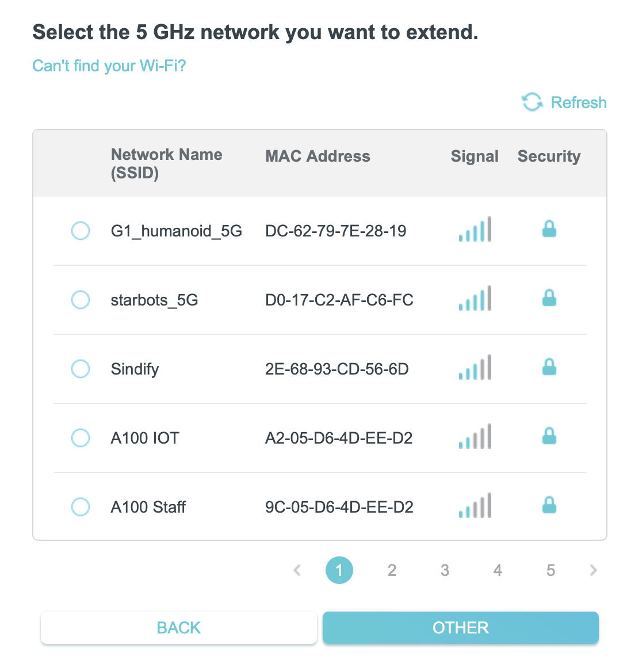
Task: Click the signal strength icon for A100 IOT
Action: [475, 437]
